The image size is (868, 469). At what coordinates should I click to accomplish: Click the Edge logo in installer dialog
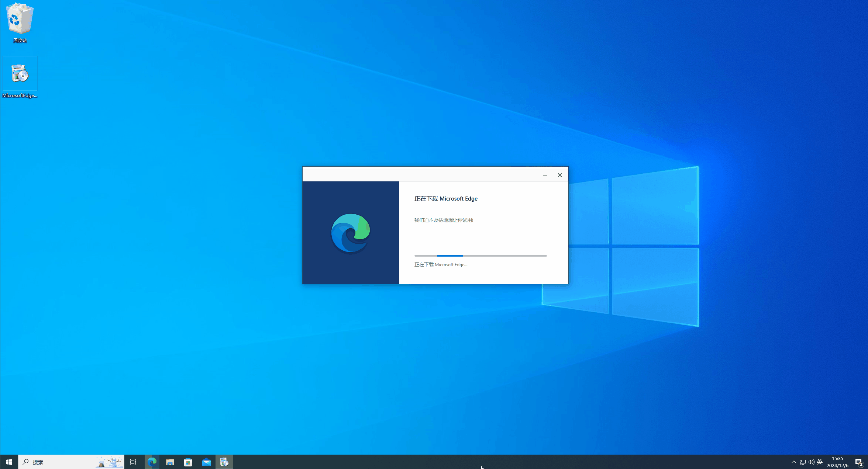coord(351,233)
